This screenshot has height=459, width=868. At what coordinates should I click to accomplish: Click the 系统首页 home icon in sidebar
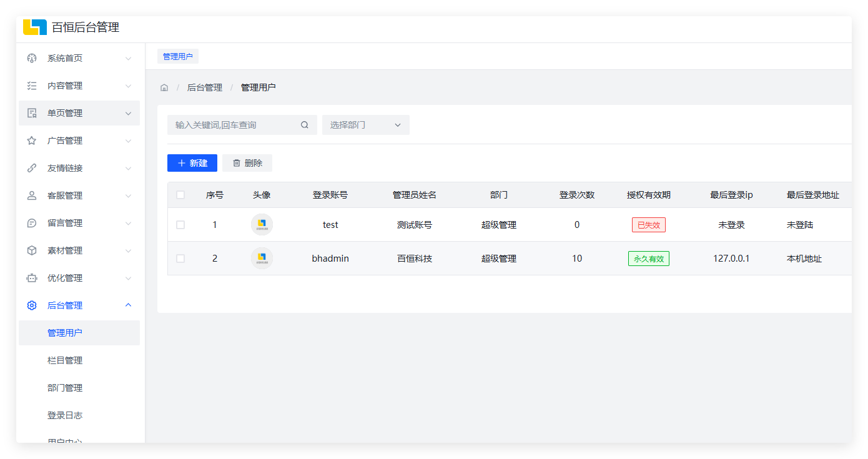coord(31,57)
